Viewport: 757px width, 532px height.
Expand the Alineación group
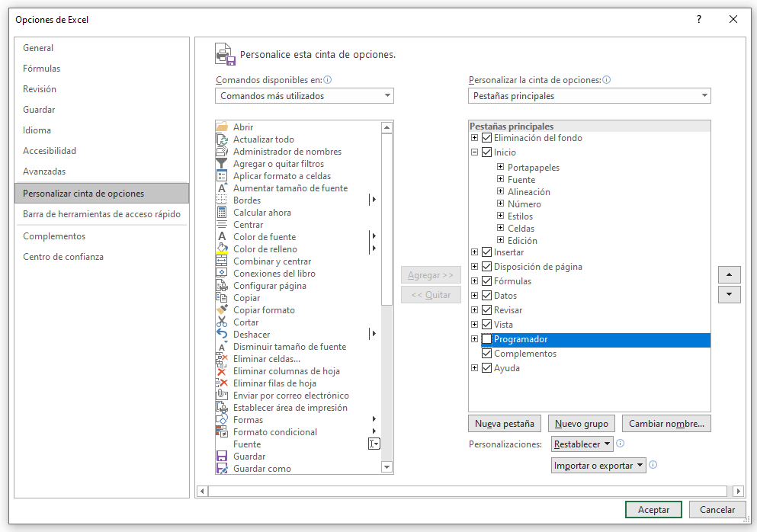(x=501, y=191)
